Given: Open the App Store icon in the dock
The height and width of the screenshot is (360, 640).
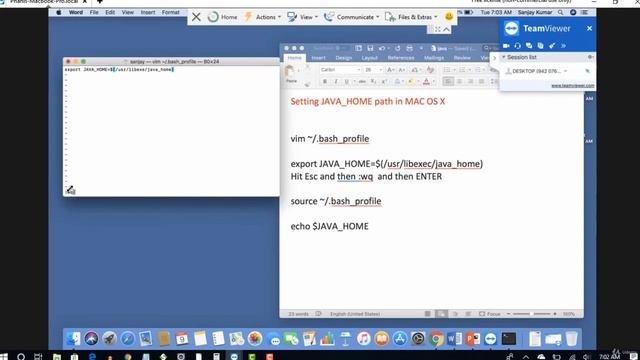Looking at the screenshot, I should (400, 338).
